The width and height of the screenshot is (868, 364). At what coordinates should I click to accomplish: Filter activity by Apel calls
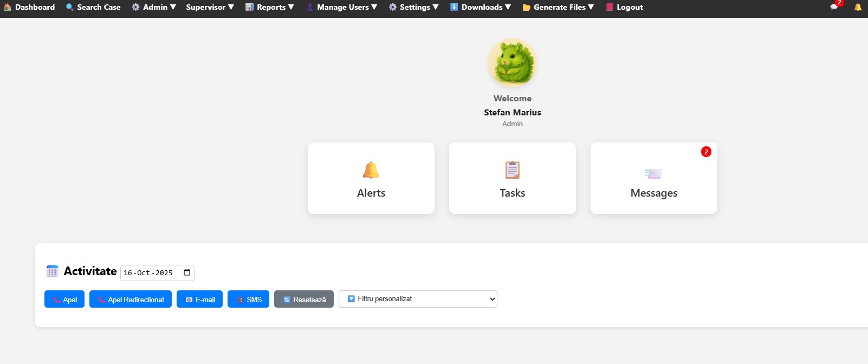pos(64,300)
